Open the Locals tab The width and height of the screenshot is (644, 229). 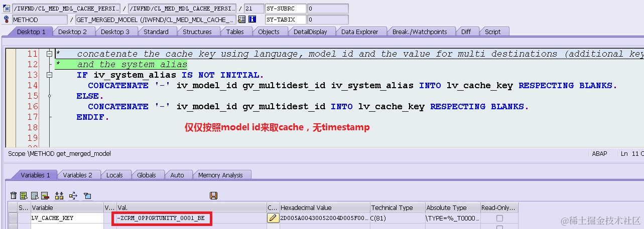(115, 175)
